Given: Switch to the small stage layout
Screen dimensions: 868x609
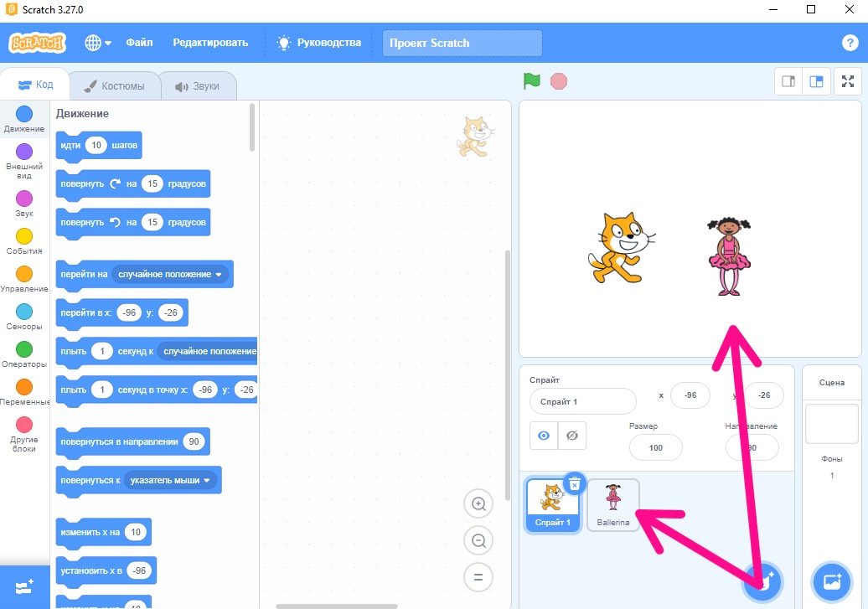Looking at the screenshot, I should pos(788,81).
